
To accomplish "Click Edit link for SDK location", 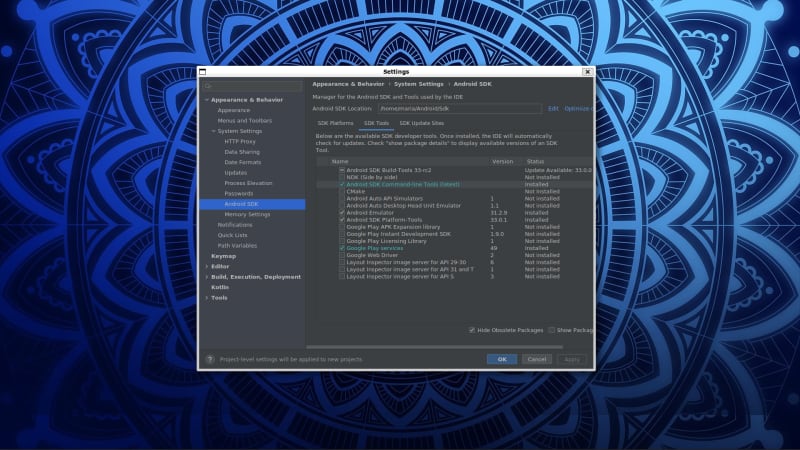I will pyautogui.click(x=553, y=109).
